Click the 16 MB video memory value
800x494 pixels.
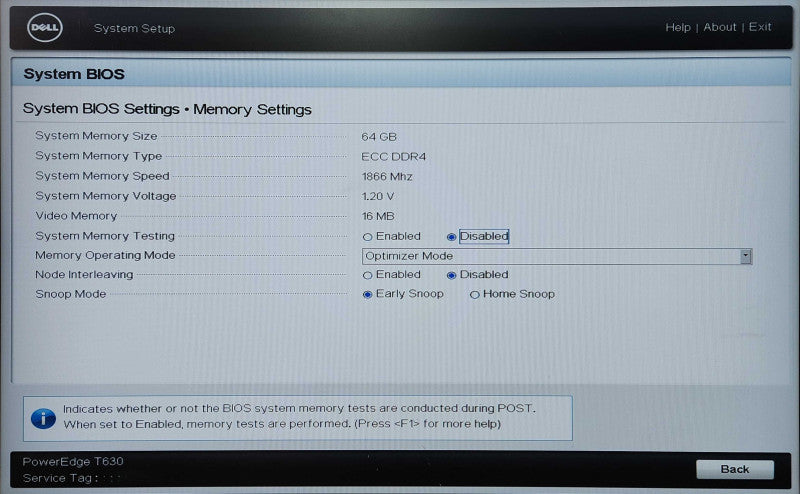(x=378, y=216)
